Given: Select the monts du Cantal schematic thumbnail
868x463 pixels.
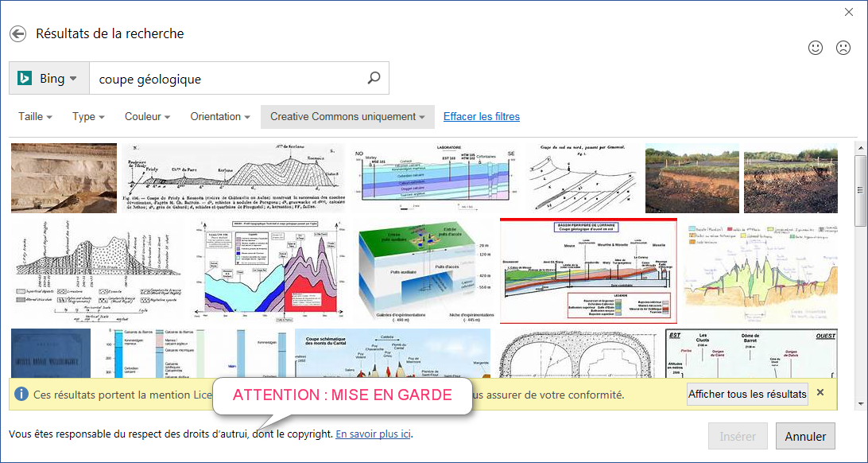Looking at the screenshot, I should pos(393,353).
